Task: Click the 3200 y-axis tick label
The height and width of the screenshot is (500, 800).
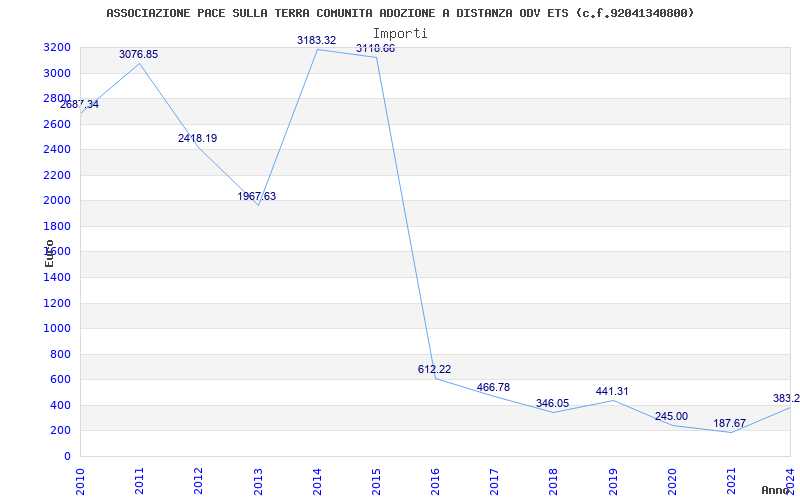Action: tap(57, 48)
